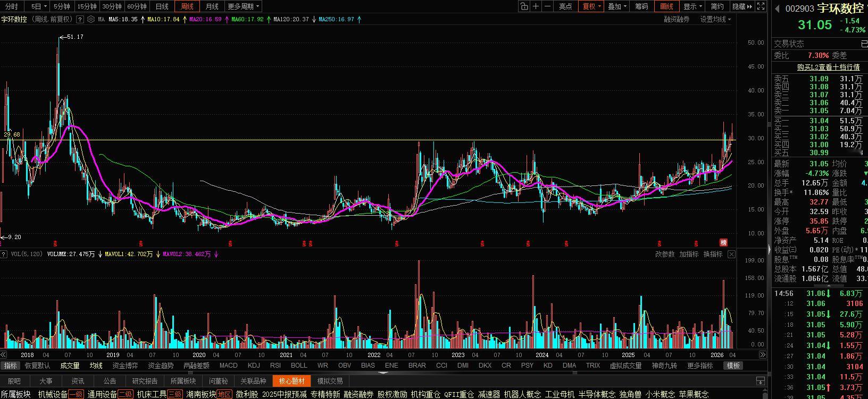Zoom in chart with plus icon
The width and height of the screenshot is (868, 399).
pos(536,6)
